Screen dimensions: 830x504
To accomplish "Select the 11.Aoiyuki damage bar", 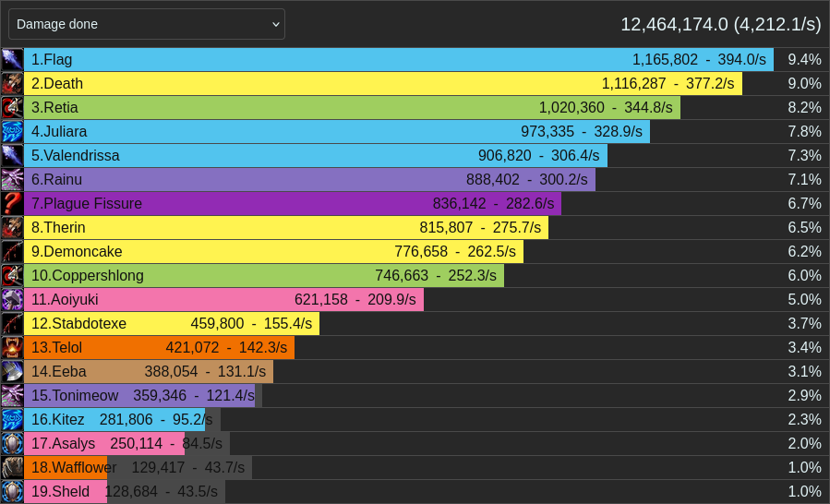I will 224,300.
